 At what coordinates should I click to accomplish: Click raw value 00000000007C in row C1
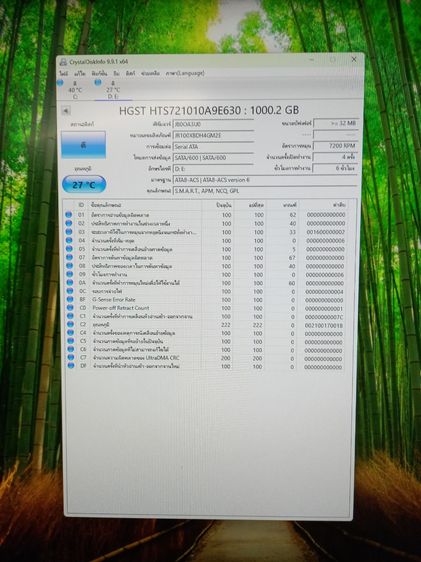[x=324, y=317]
